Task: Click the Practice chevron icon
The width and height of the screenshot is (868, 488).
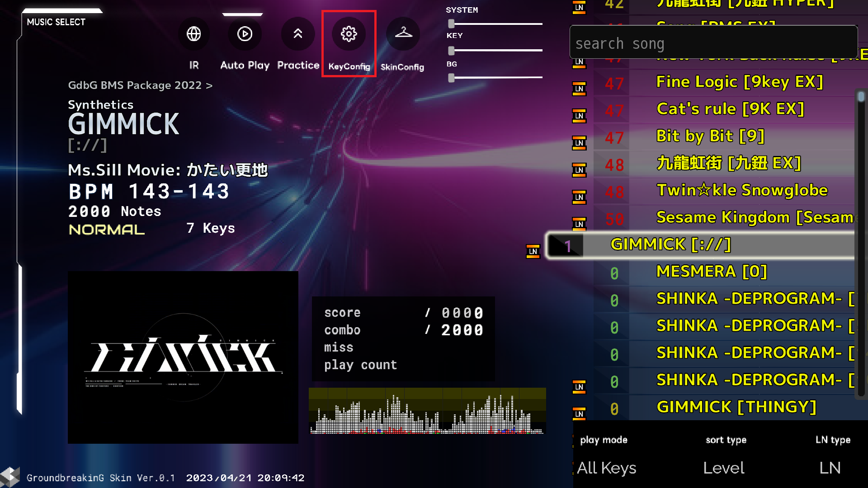Action: tap(298, 34)
